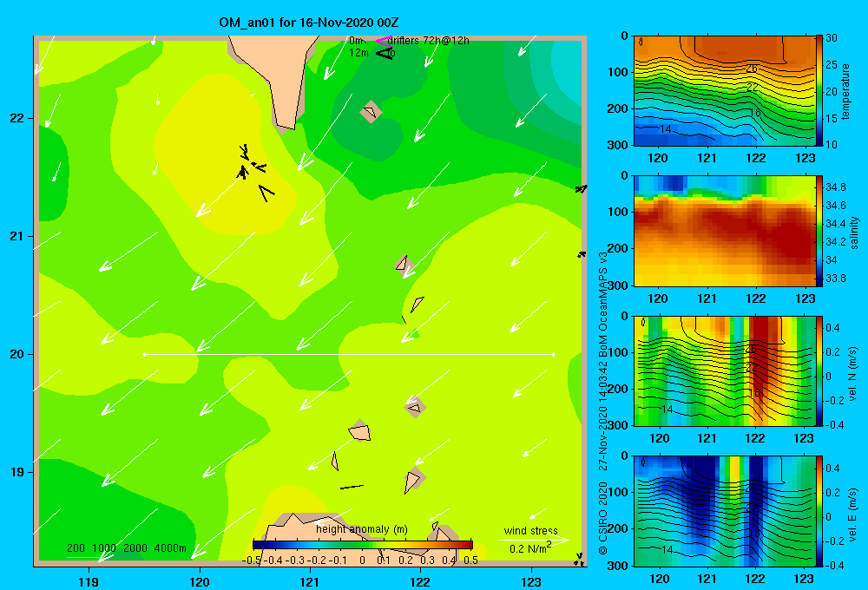Click the northward velocity section plot

[725, 370]
